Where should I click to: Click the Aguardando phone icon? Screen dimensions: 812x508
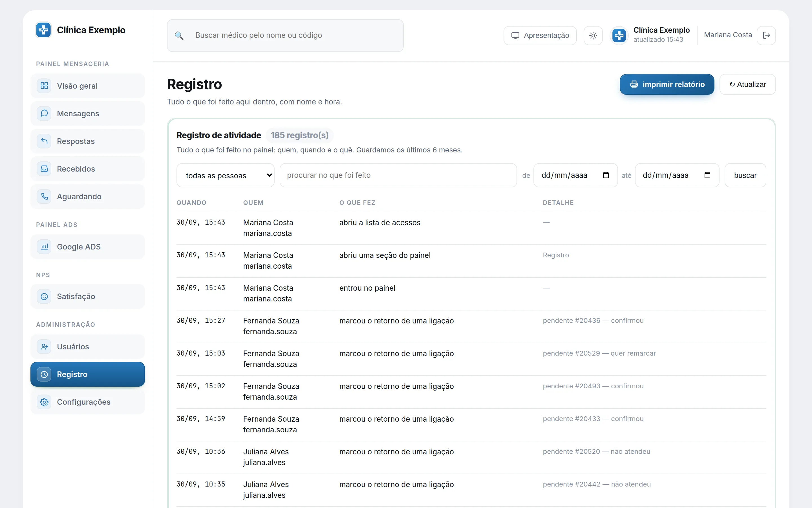44,196
